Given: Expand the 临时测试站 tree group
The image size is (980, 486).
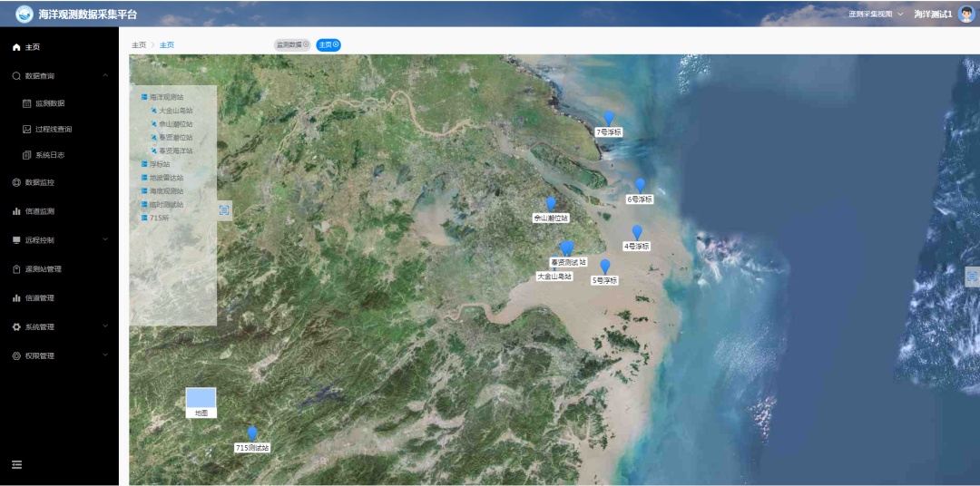Looking at the screenshot, I should pos(144,204).
